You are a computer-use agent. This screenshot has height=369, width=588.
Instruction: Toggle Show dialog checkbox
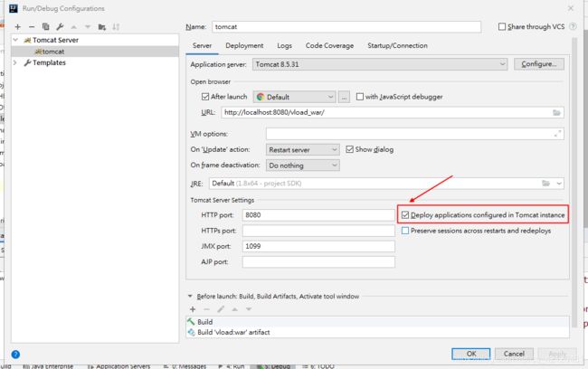click(349, 149)
